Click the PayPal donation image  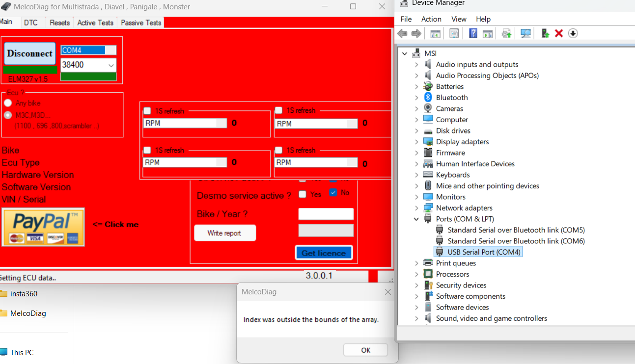(x=43, y=227)
